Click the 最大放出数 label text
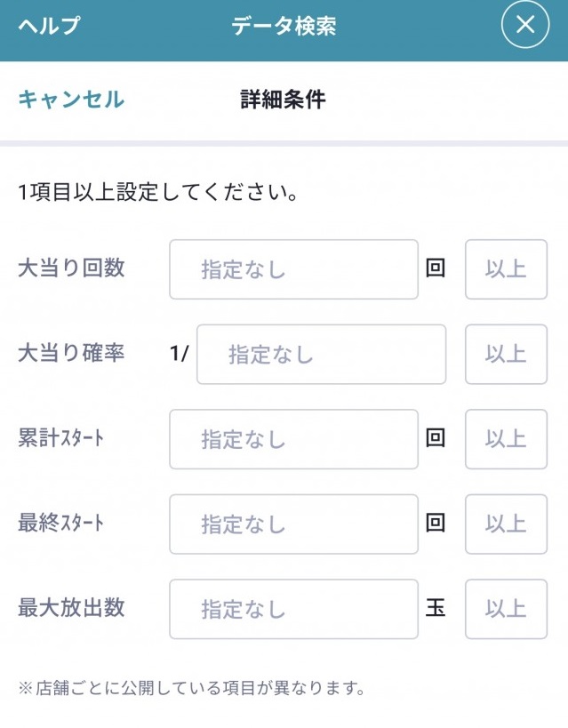568x728 pixels. click(71, 608)
